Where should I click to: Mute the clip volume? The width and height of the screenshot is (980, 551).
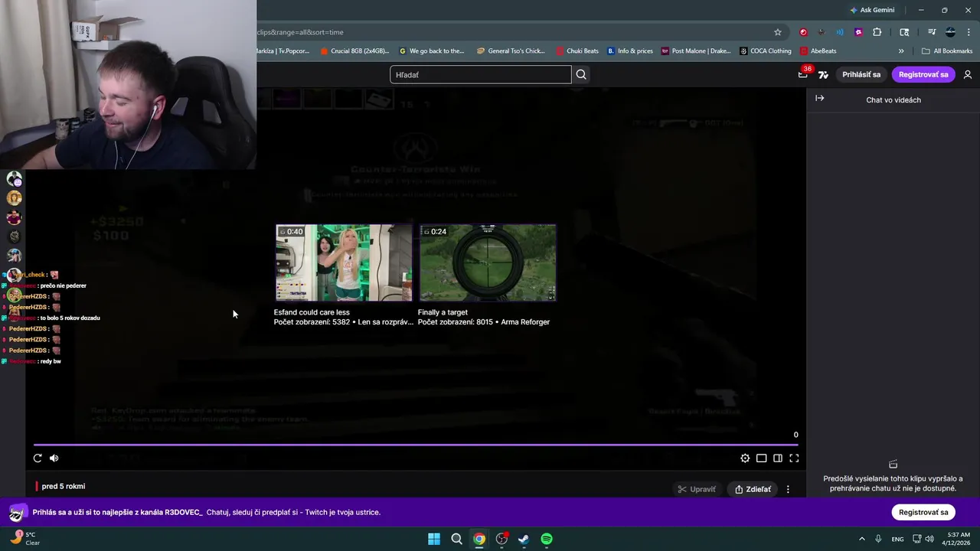[x=54, y=458]
